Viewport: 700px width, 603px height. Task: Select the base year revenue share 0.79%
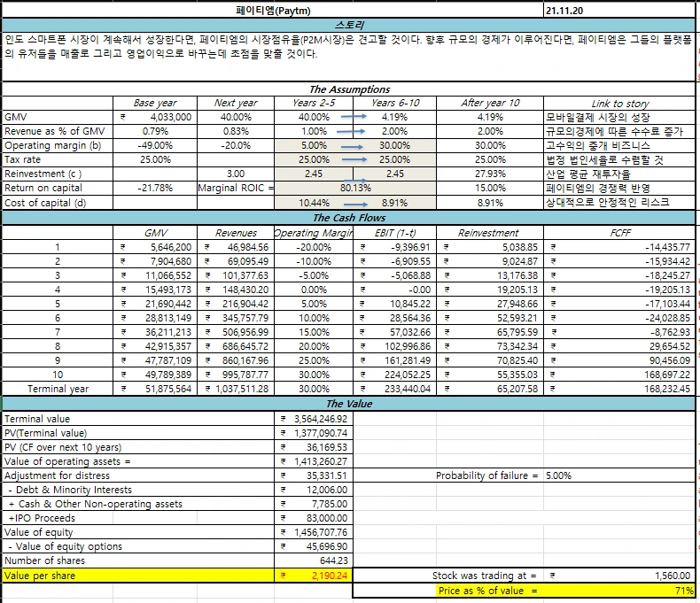(x=155, y=131)
